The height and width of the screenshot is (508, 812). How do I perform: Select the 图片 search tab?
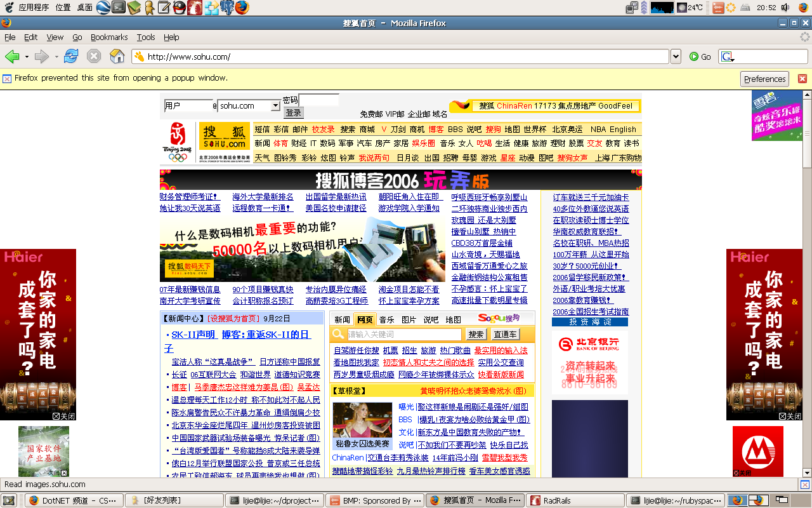409,319
